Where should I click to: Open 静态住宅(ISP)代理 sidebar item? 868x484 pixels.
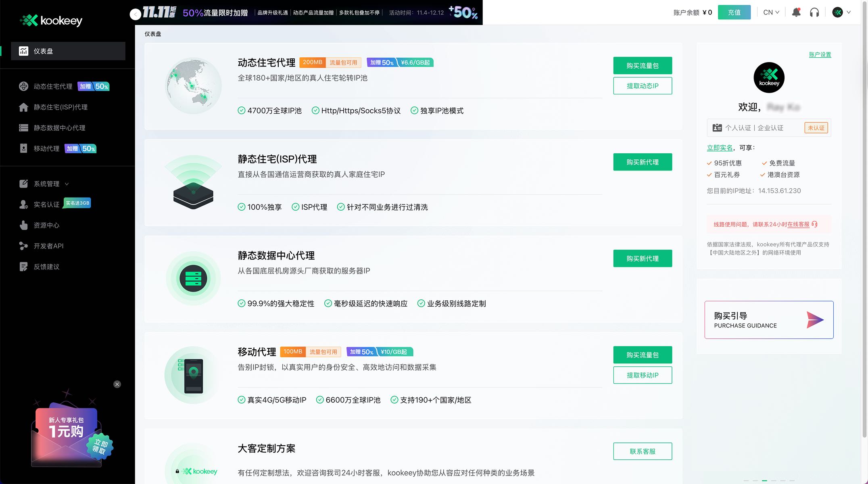tap(61, 107)
